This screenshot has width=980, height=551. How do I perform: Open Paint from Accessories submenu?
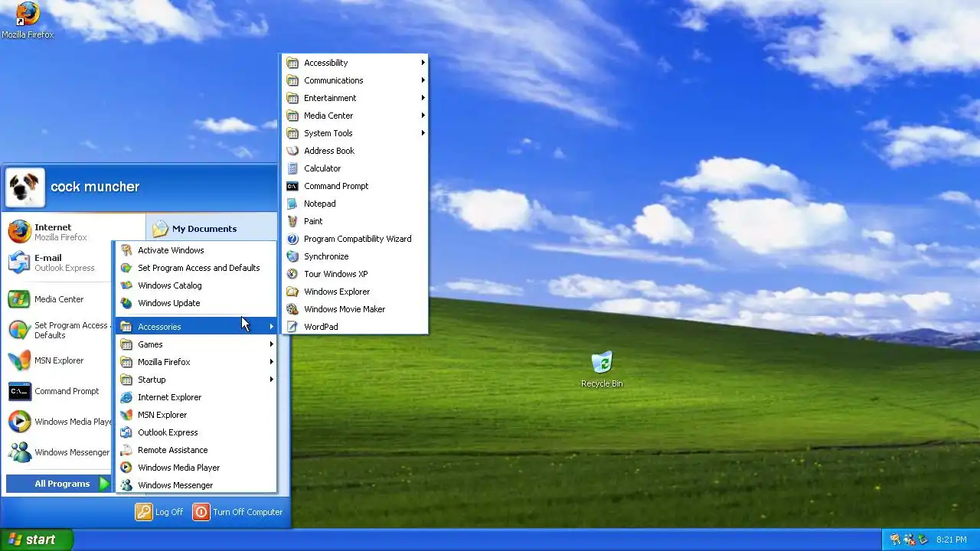[354, 221]
